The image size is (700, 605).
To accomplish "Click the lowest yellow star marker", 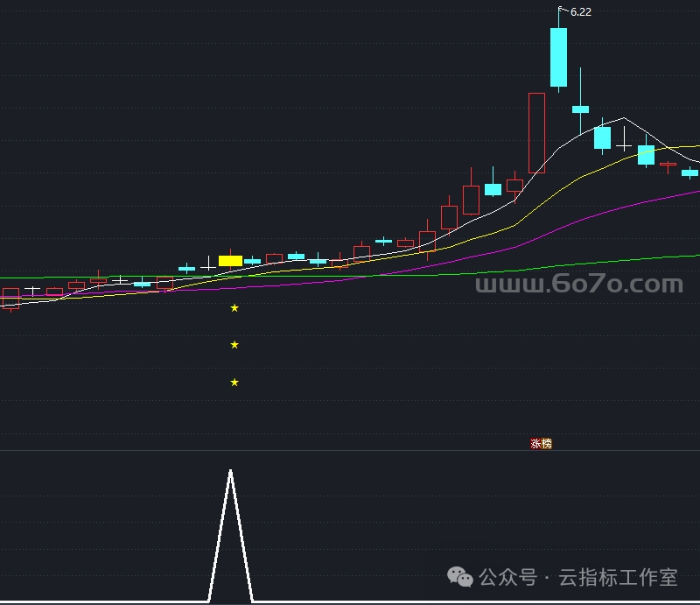I will [x=234, y=383].
